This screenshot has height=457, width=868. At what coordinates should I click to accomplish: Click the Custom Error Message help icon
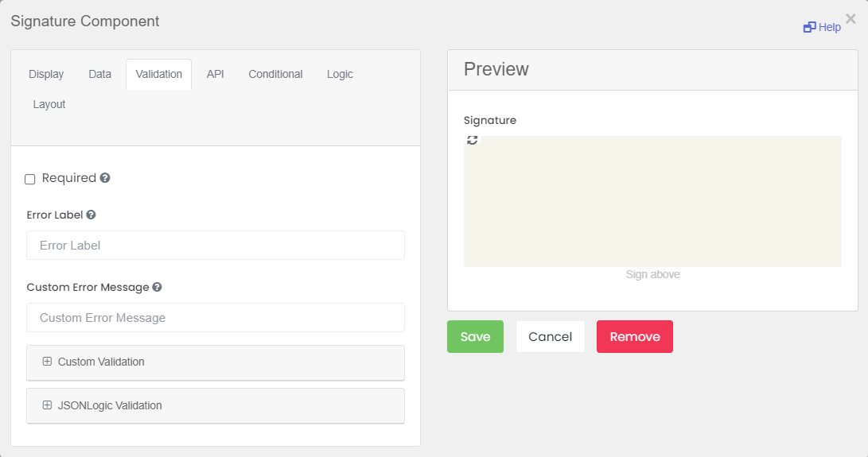(158, 287)
